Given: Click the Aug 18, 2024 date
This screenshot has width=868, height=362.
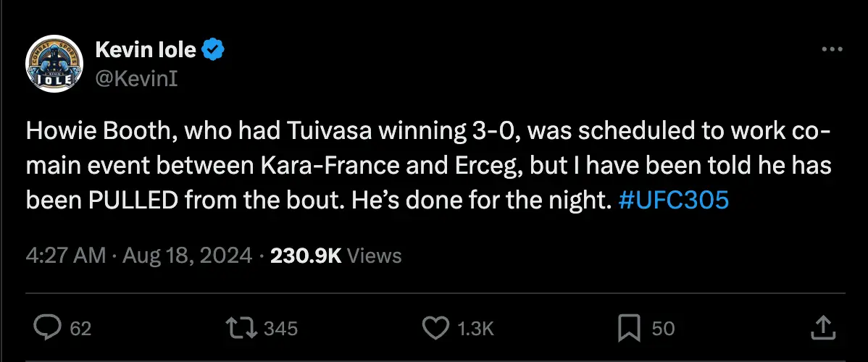Looking at the screenshot, I should (187, 256).
